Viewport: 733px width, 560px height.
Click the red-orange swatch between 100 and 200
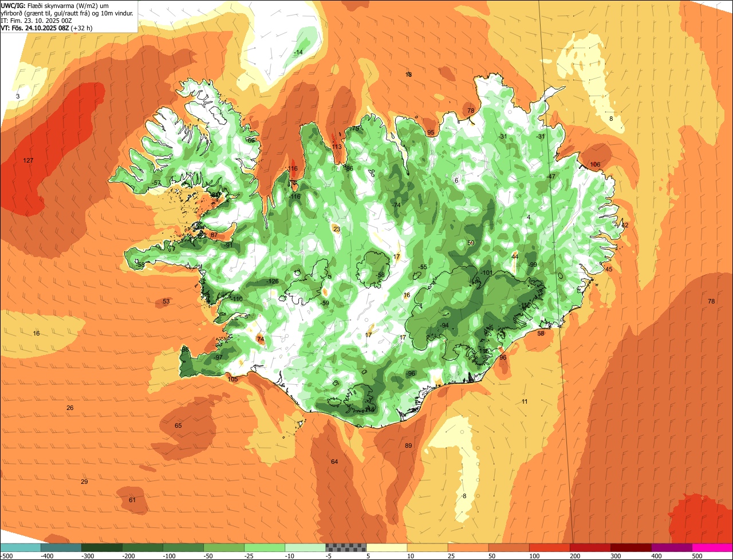(x=549, y=547)
